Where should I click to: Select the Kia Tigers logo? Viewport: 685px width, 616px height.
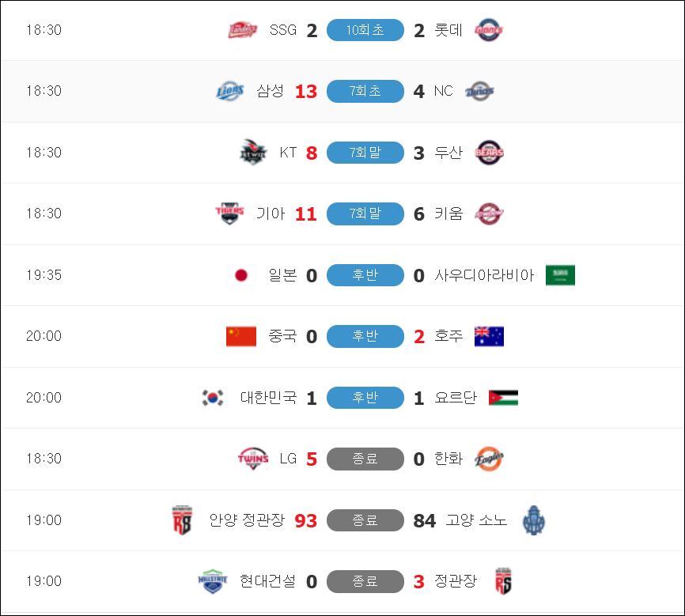pyautogui.click(x=230, y=214)
